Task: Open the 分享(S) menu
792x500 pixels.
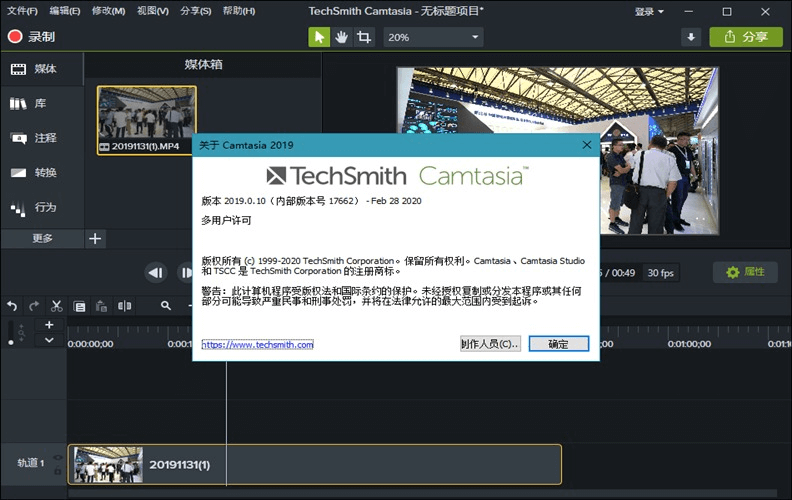Action: click(x=195, y=11)
